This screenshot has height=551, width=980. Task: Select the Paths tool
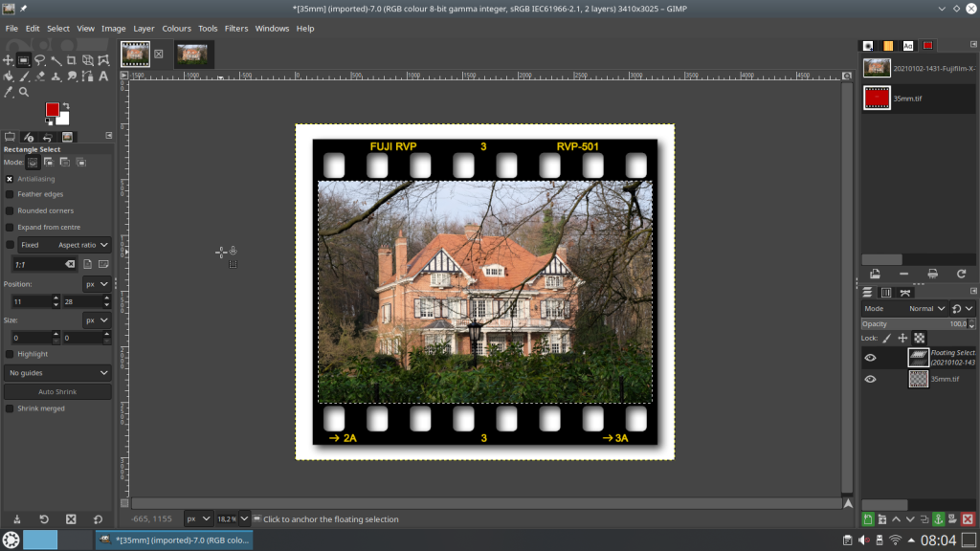[87, 77]
